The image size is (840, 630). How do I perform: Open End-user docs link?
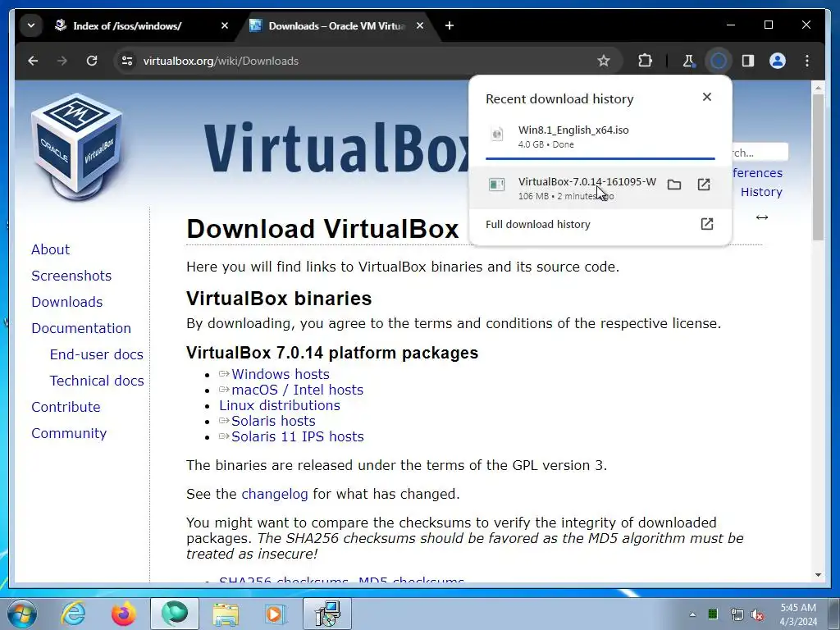[x=97, y=354]
